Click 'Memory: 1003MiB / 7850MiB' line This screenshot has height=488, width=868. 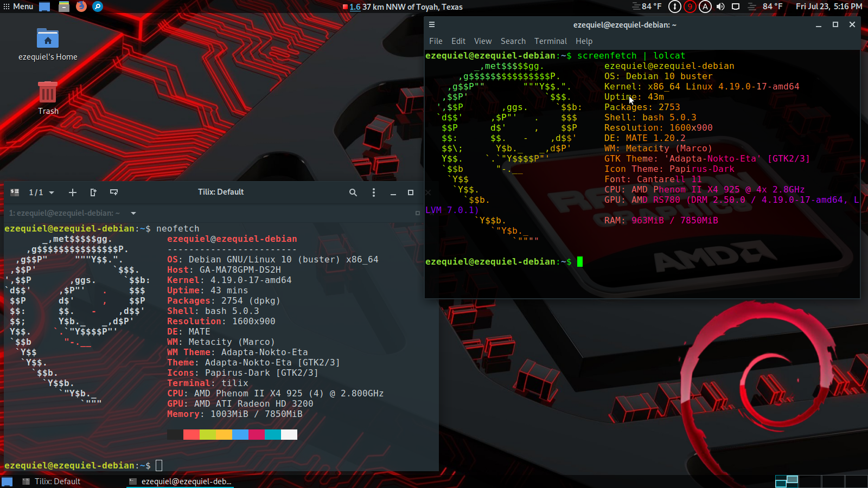click(235, 414)
